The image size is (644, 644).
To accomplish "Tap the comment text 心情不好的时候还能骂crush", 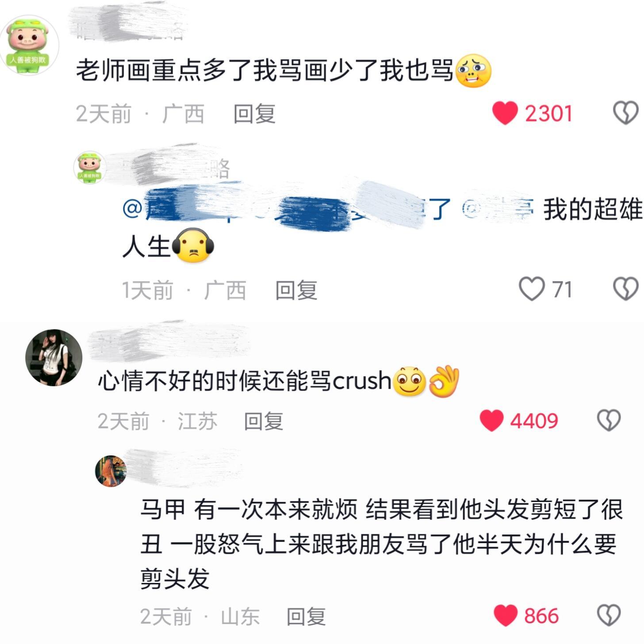I will coord(245,380).
